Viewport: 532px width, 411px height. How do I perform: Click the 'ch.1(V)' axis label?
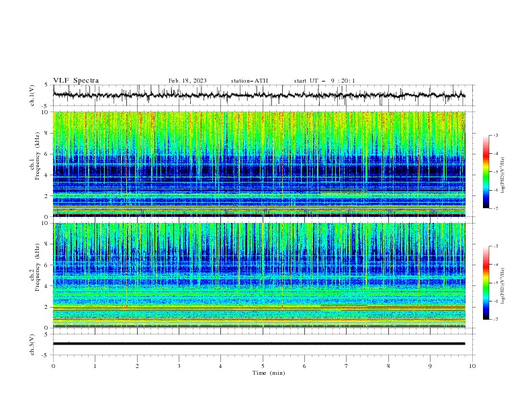click(32, 95)
